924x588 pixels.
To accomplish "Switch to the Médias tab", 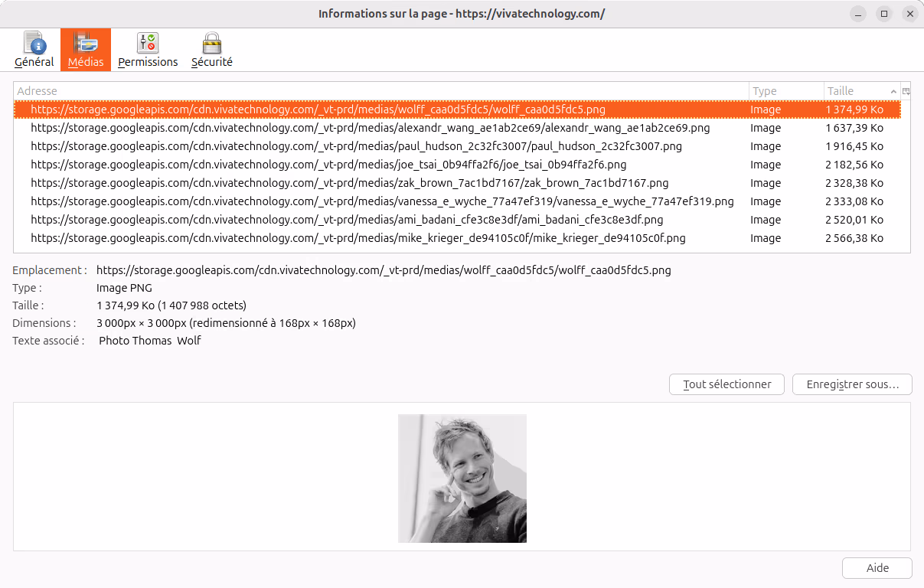I will 86,50.
